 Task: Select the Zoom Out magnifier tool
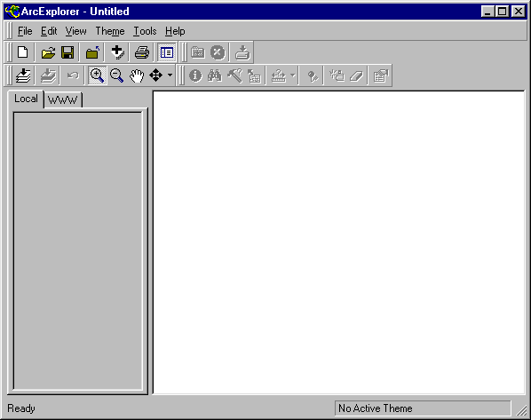117,75
